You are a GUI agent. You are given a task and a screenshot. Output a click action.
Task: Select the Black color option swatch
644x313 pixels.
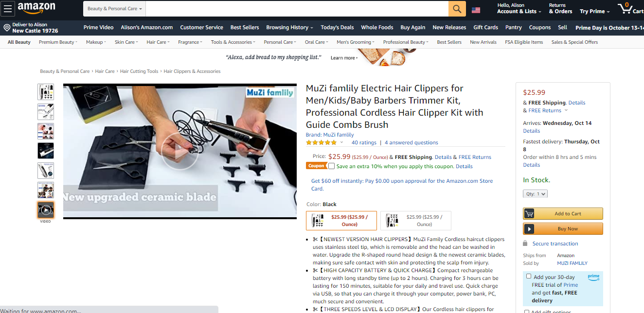click(341, 221)
